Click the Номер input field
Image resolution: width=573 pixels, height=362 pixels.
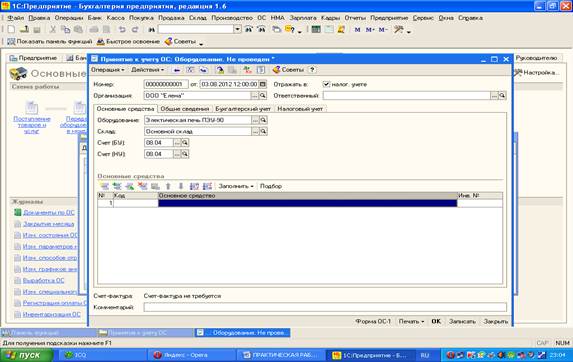166,84
